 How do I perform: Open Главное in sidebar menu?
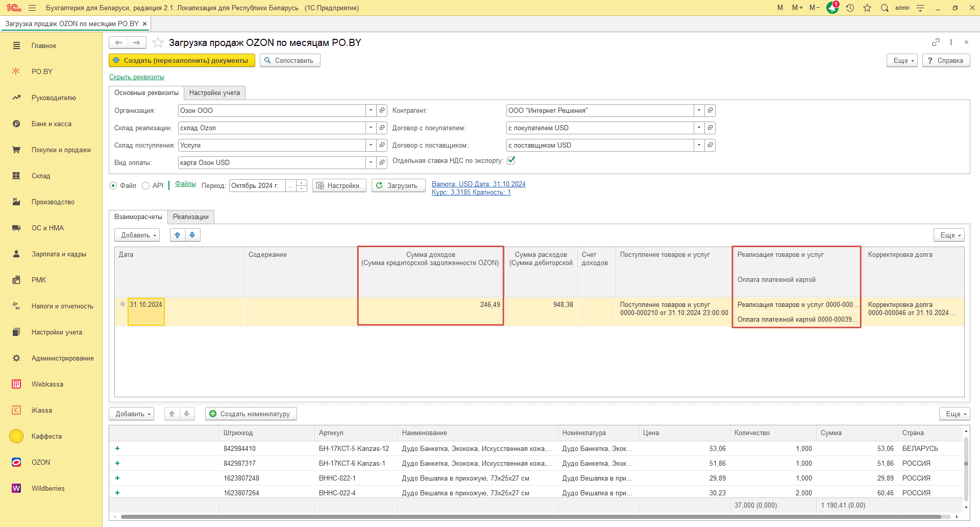pos(51,45)
